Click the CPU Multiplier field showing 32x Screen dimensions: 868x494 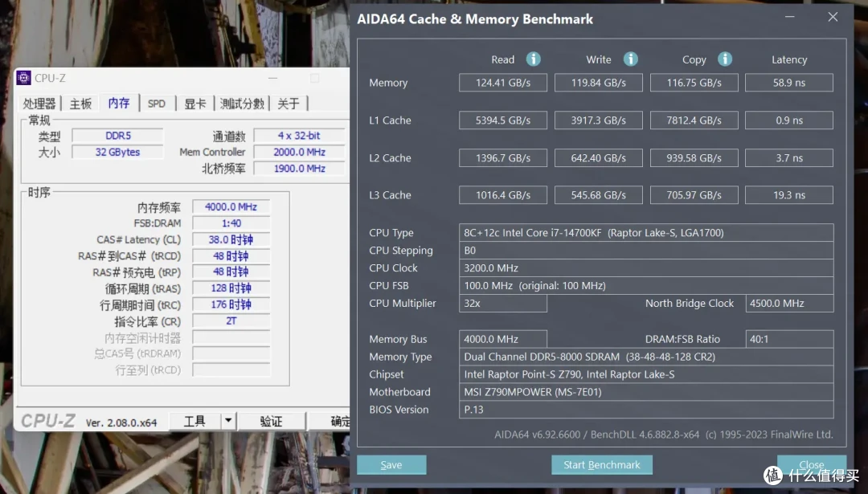(x=502, y=303)
